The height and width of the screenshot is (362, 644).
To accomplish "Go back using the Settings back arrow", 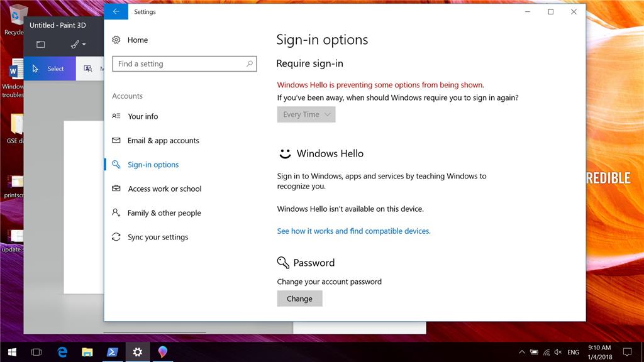I will pos(116,11).
